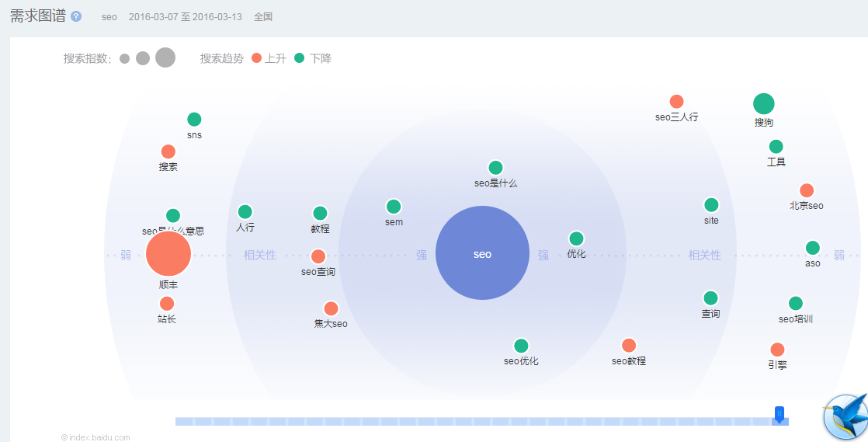Click the timeline slider handle
The height and width of the screenshot is (442, 868).
click(779, 415)
